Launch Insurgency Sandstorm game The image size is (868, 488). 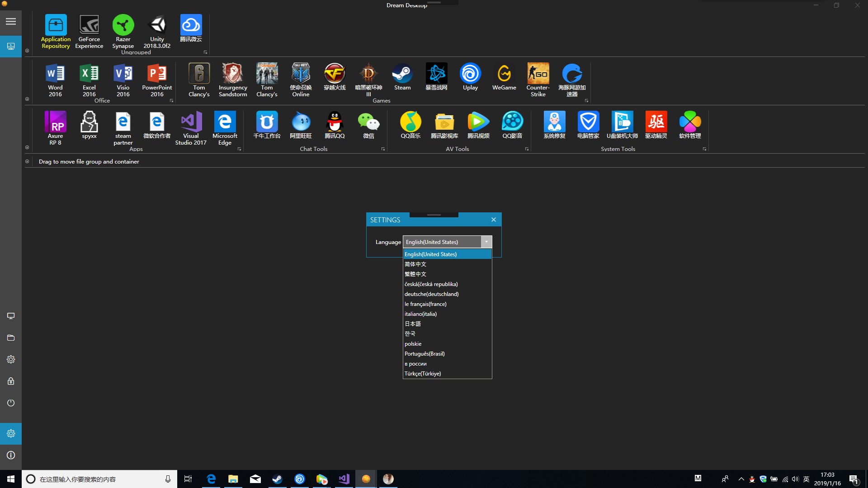point(233,80)
